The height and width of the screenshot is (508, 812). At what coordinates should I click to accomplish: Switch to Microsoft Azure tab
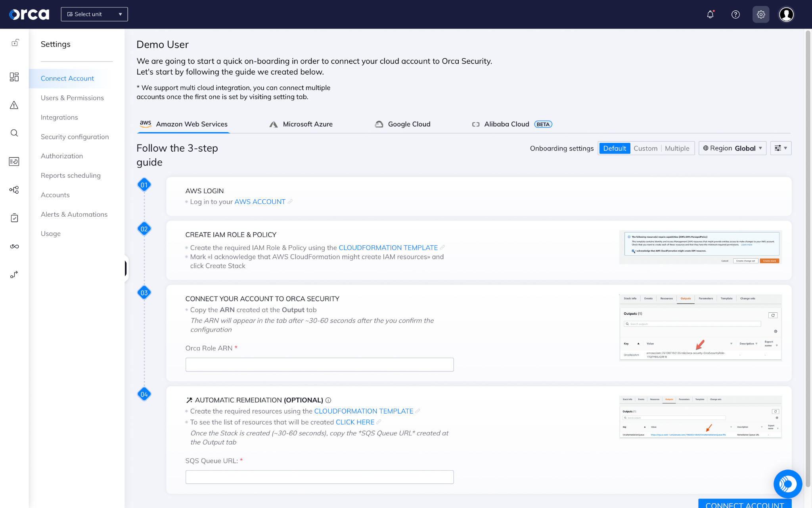[x=301, y=124]
